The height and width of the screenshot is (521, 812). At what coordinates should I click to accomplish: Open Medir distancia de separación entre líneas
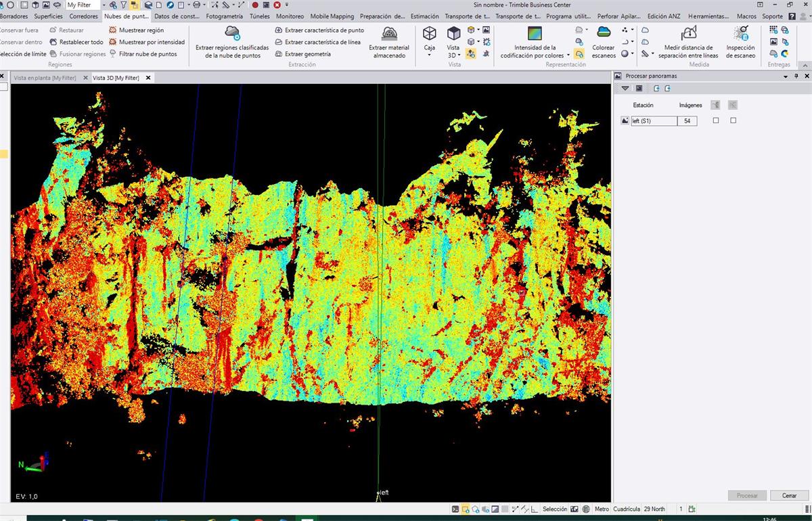coord(688,34)
